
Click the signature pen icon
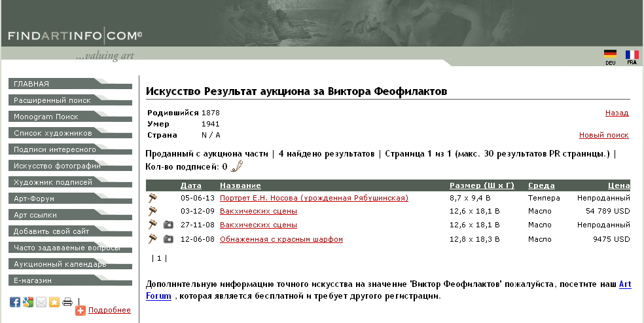237,166
